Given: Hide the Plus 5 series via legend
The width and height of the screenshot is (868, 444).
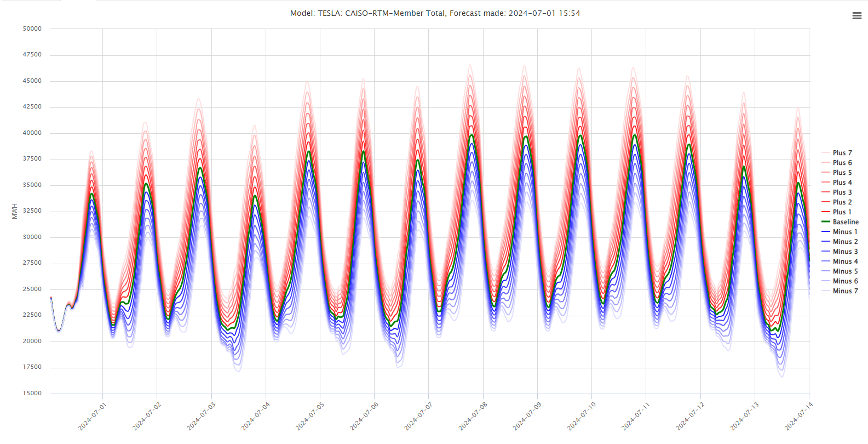Looking at the screenshot, I should coord(837,173).
